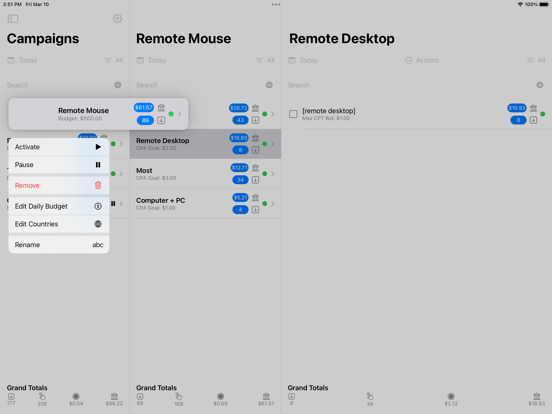
Task: Open chevron on Most ad group row
Action: click(273, 174)
